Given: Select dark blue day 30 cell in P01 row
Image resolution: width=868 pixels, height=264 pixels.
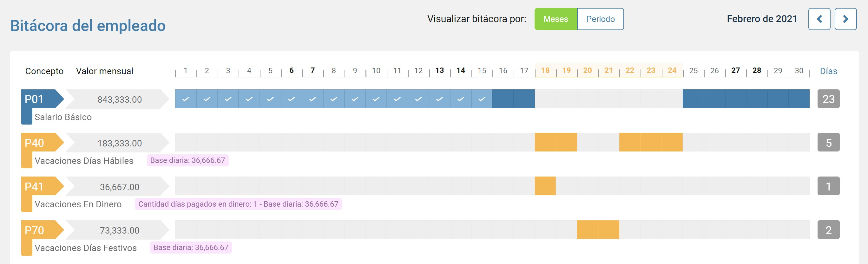Looking at the screenshot, I should [799, 99].
